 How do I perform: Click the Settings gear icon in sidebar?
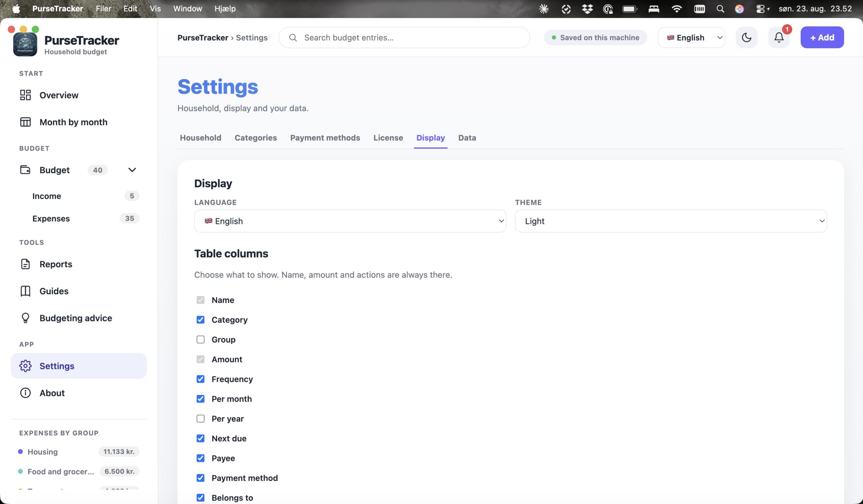click(25, 366)
